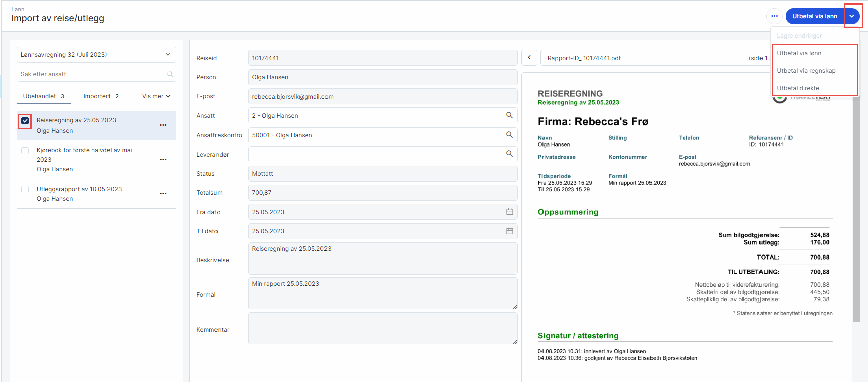Open the calendar picker for Fra dato

(x=509, y=212)
